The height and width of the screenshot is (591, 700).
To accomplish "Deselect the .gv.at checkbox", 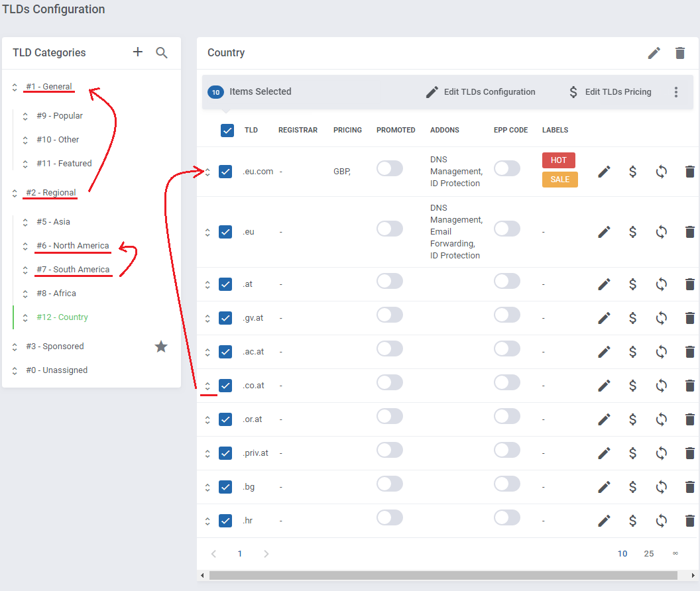I will click(x=225, y=318).
